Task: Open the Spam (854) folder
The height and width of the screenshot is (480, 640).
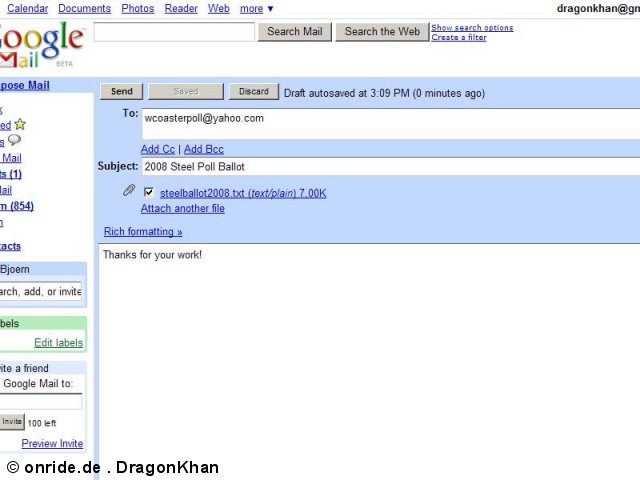Action: coord(17,206)
